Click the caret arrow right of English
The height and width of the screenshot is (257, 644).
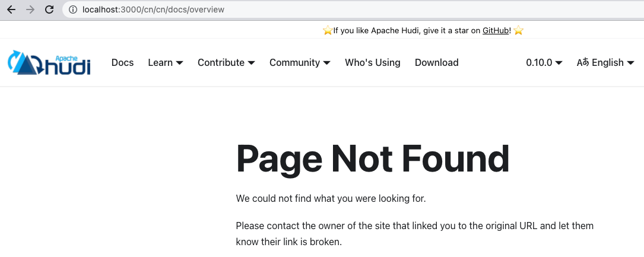(630, 63)
